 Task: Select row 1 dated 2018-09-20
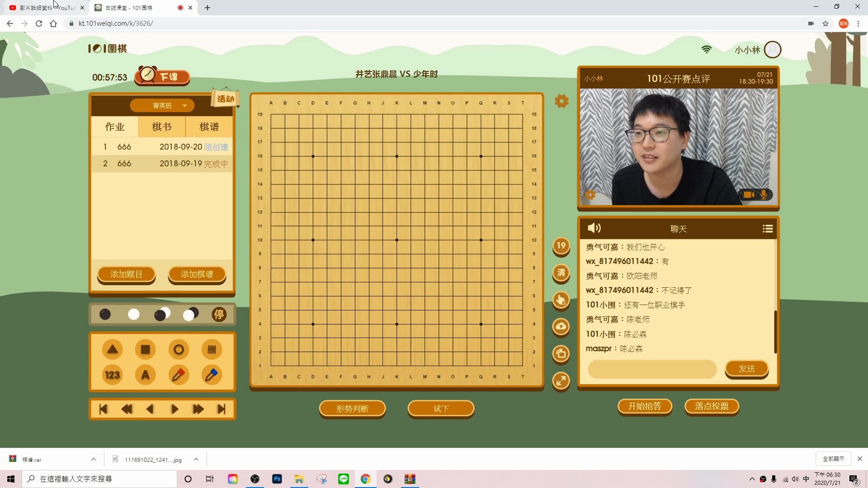[x=162, y=147]
